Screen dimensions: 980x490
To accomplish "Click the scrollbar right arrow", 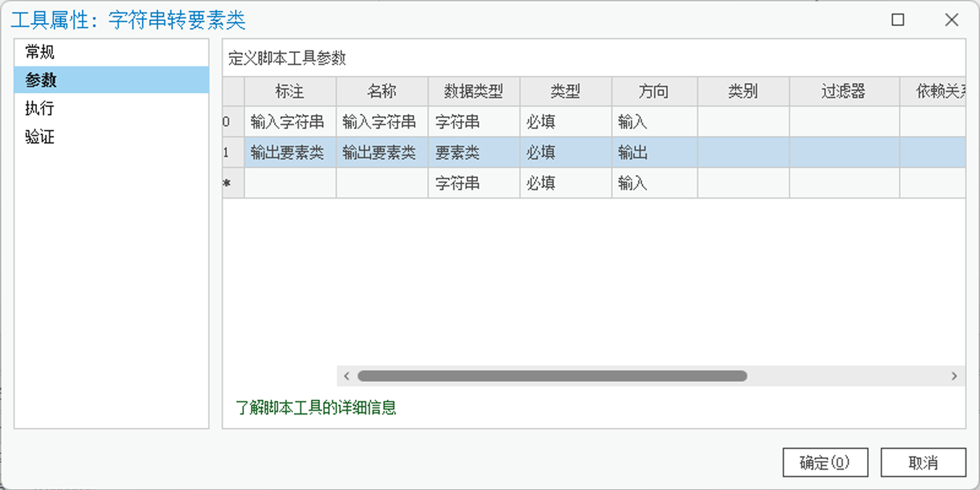I will [x=954, y=376].
